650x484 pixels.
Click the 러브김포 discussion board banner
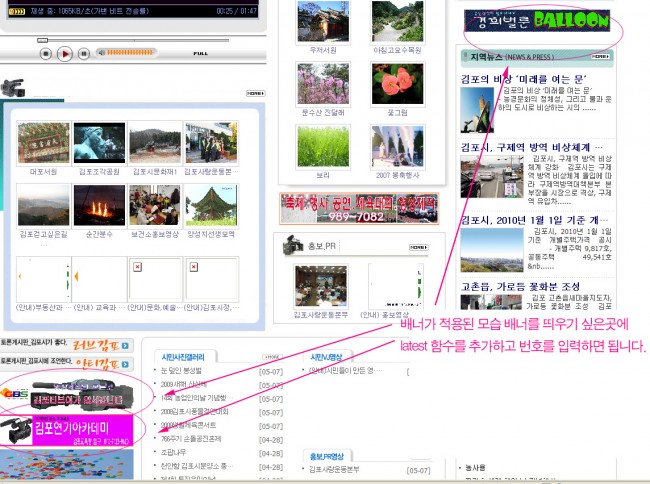66,345
